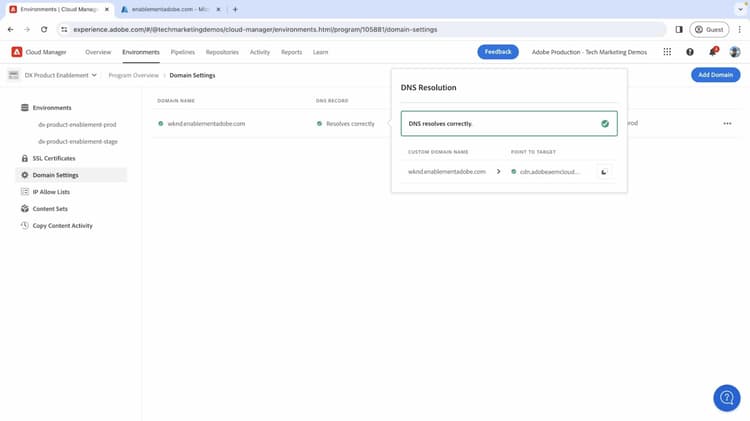750x421 pixels.
Task: Select dx-product-enablement-prod environment
Action: click(x=77, y=124)
